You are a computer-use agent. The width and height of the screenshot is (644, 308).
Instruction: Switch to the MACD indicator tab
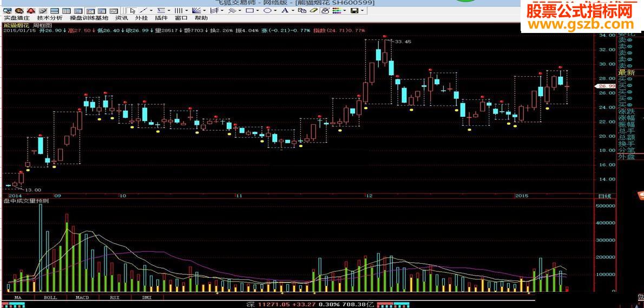[82, 297]
